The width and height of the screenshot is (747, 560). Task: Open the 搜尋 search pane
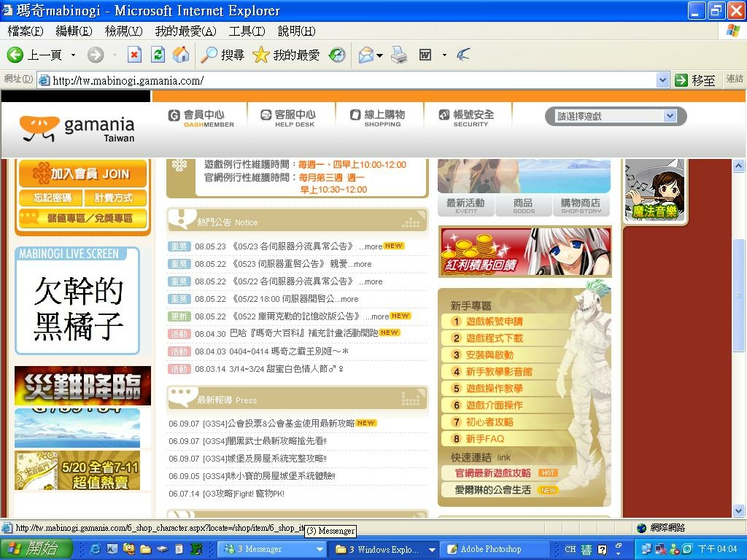click(222, 55)
